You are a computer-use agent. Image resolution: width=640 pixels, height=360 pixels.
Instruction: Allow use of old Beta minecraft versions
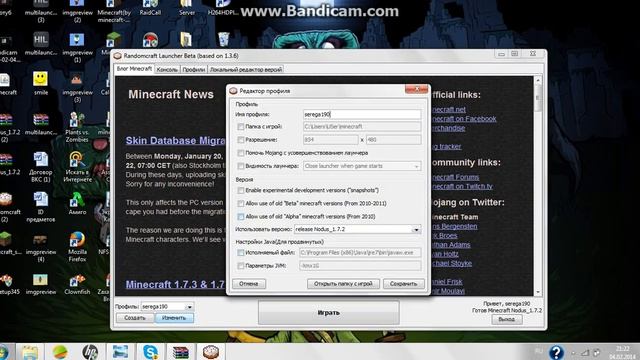coord(241,204)
